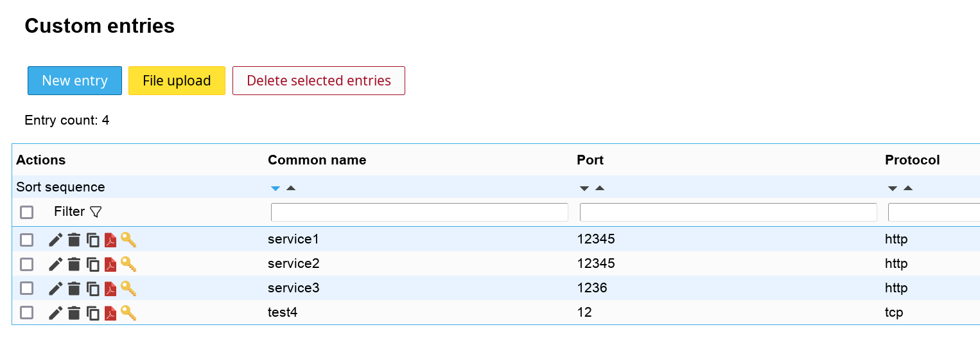This screenshot has height=345, width=980.
Task: Sort Common name descending with the blue arrow
Action: coord(276,188)
